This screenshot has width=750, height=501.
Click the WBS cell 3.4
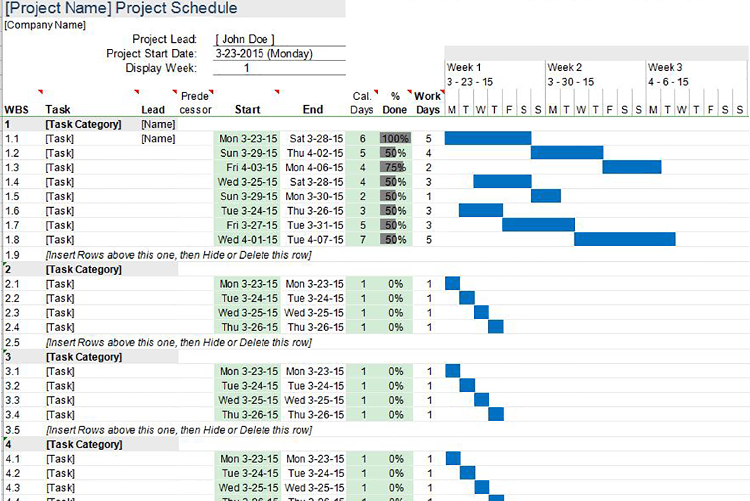point(12,414)
